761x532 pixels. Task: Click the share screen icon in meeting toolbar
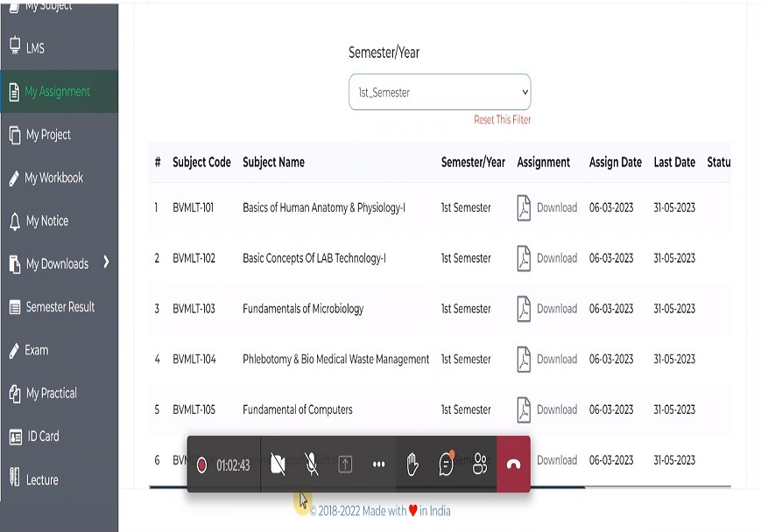click(345, 465)
